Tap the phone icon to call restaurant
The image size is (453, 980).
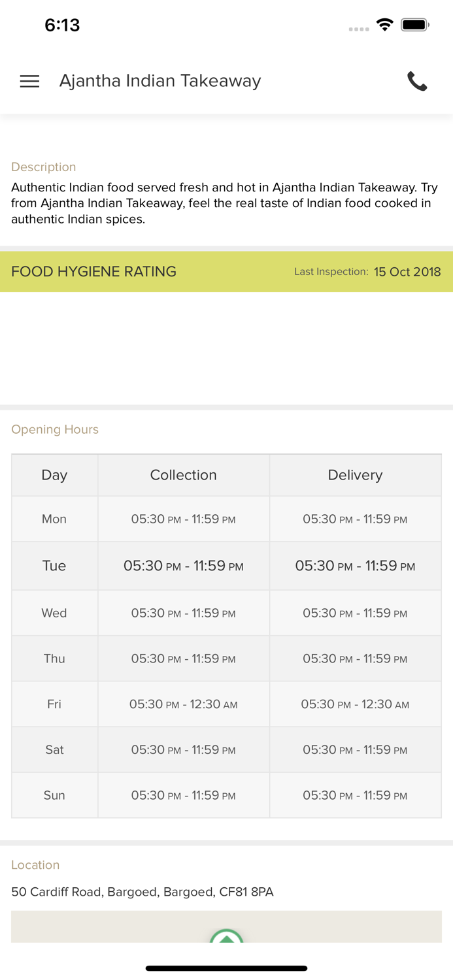[417, 81]
